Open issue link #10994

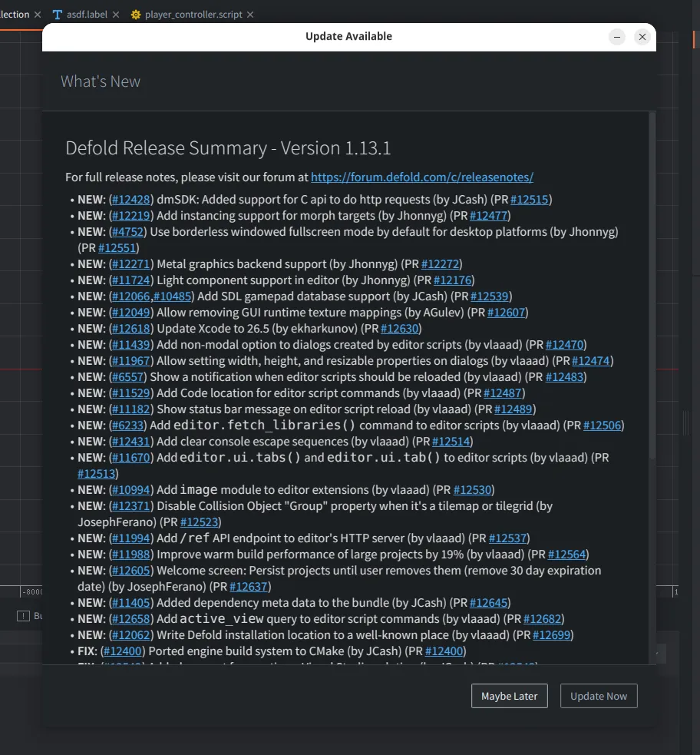(x=130, y=490)
